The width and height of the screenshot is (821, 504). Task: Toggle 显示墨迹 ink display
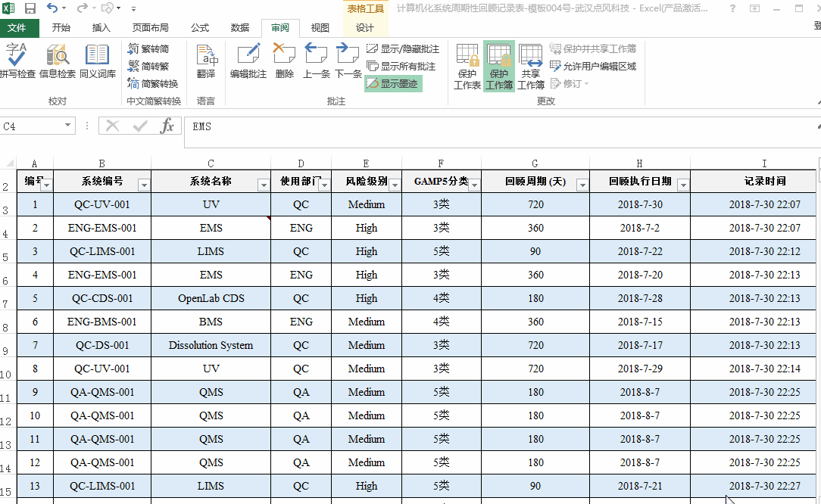coord(393,85)
